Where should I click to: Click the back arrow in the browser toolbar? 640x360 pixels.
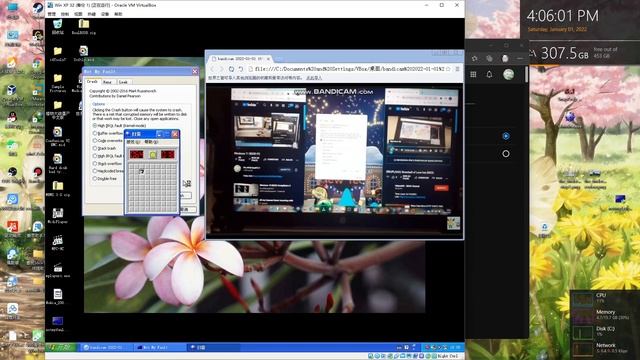213,69
